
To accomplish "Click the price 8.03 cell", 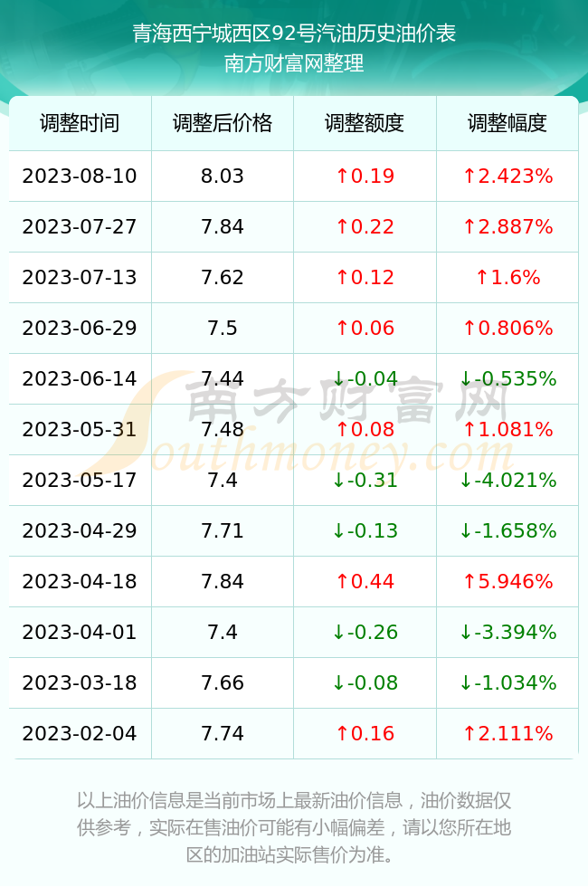I will pyautogui.click(x=223, y=176).
